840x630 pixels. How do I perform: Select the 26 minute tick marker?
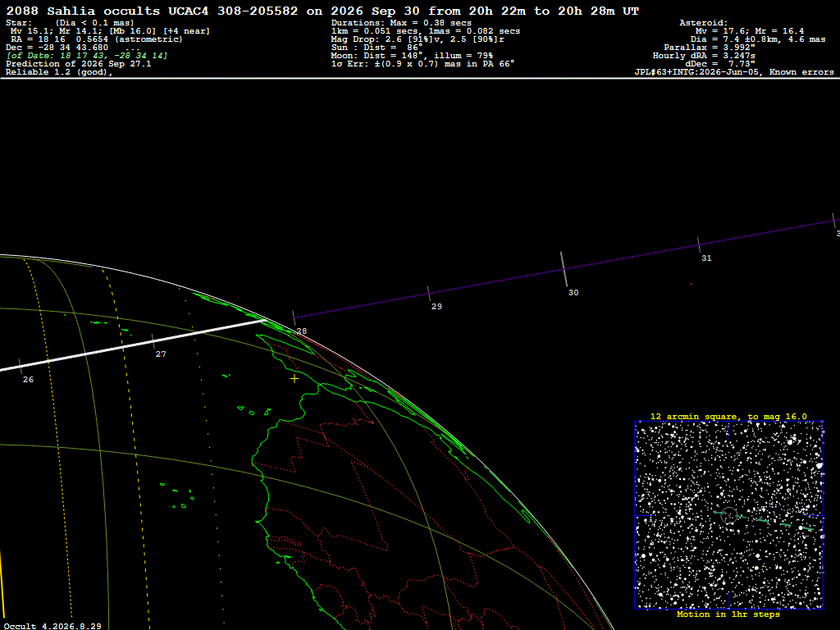coord(21,367)
